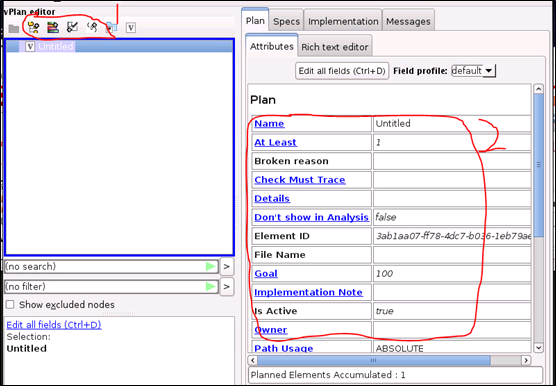Click the blue folder toolbar icon

[111, 28]
